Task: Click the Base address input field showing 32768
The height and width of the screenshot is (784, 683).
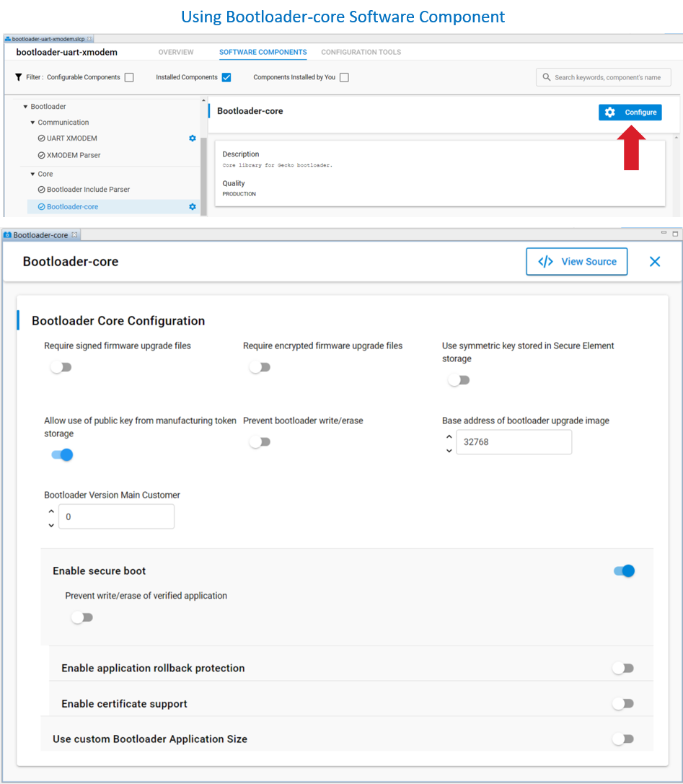Action: (514, 442)
